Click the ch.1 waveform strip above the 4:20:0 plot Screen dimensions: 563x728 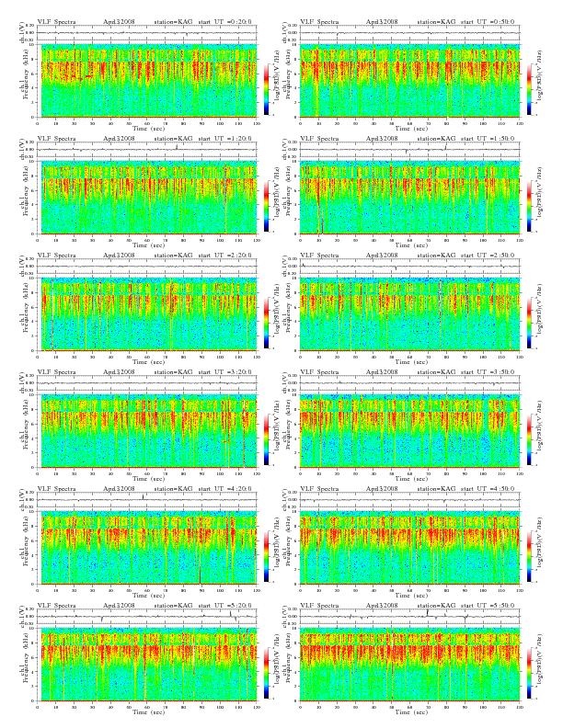click(147, 500)
